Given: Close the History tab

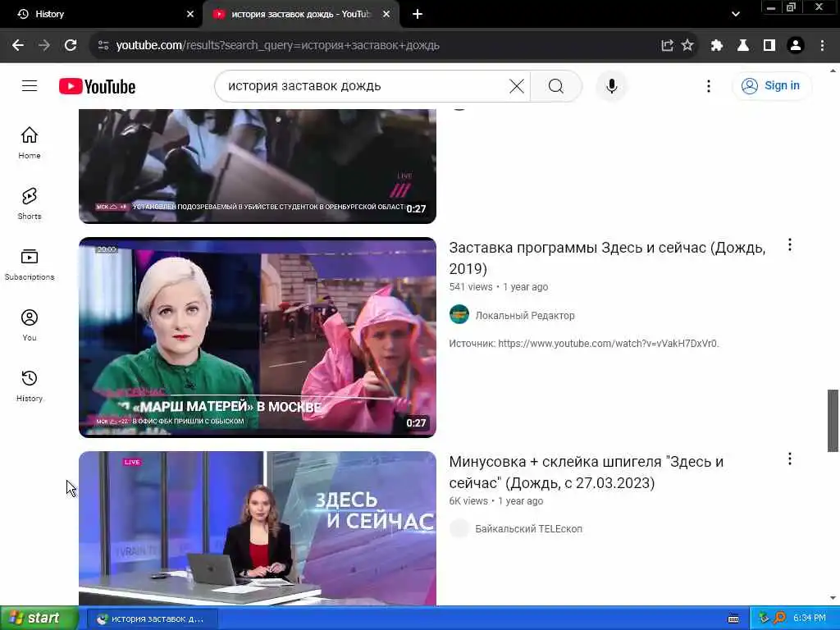Looking at the screenshot, I should pos(190,15).
